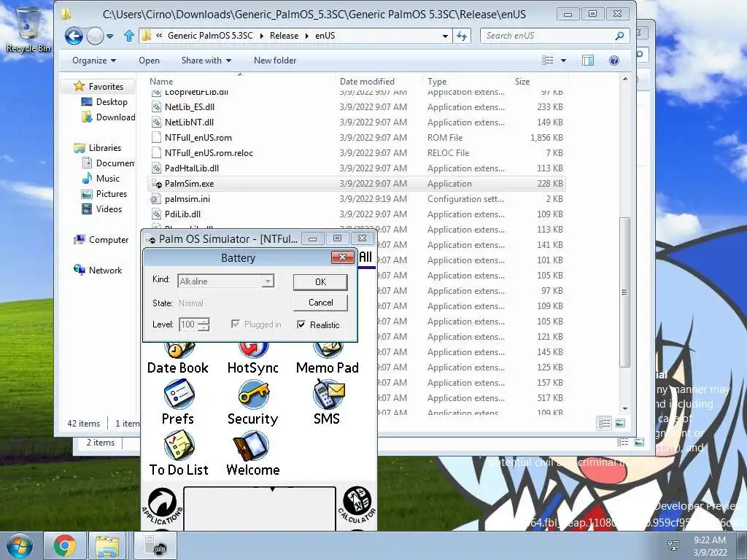Open the battery Kind dropdown
This screenshot has height=560, width=747.
tap(268, 281)
